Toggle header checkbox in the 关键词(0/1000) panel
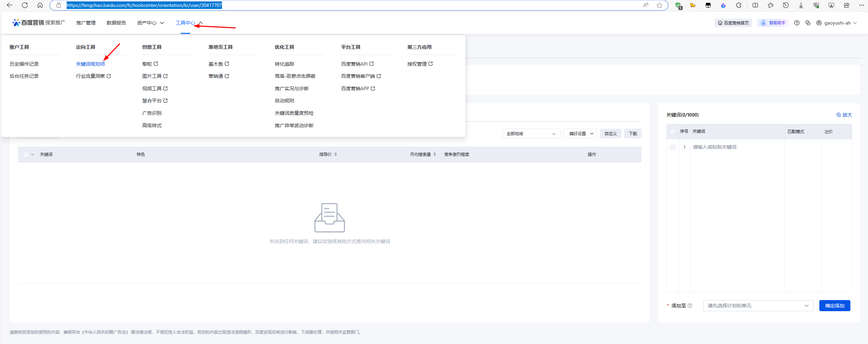Image resolution: width=868 pixels, height=344 pixels. click(x=673, y=131)
